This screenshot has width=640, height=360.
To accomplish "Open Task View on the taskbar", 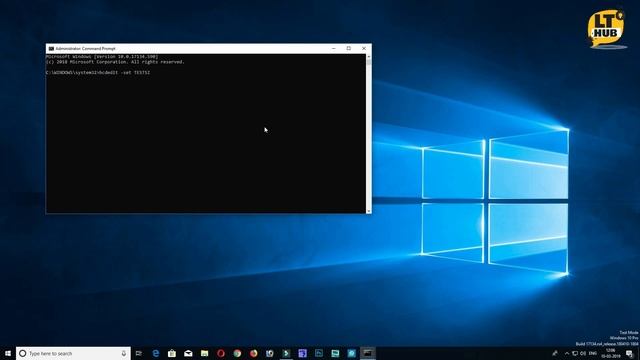I will 139,353.
